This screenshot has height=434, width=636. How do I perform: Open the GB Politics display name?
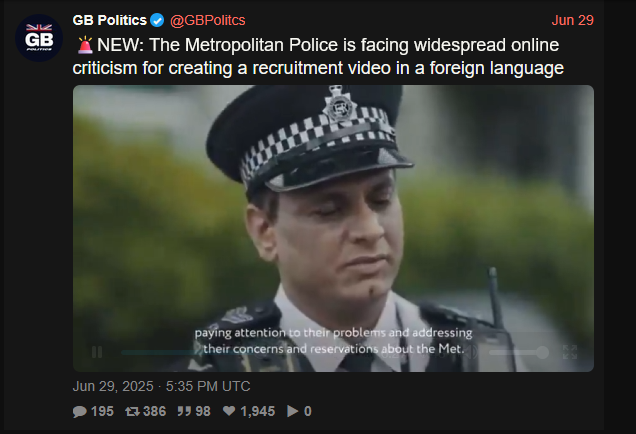(x=110, y=20)
